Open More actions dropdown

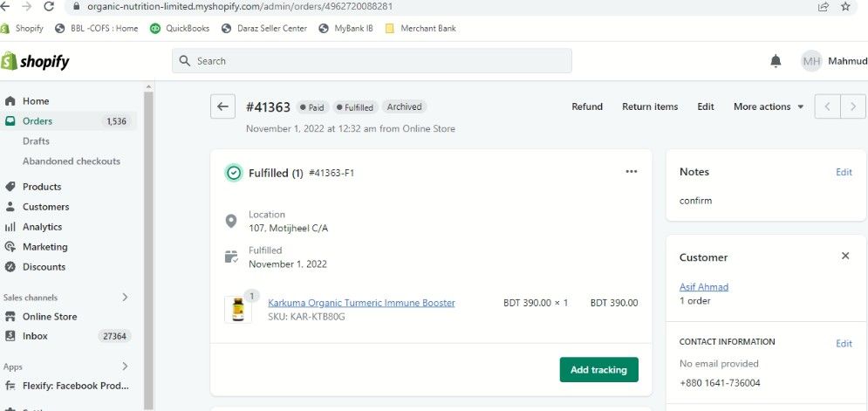(x=769, y=106)
